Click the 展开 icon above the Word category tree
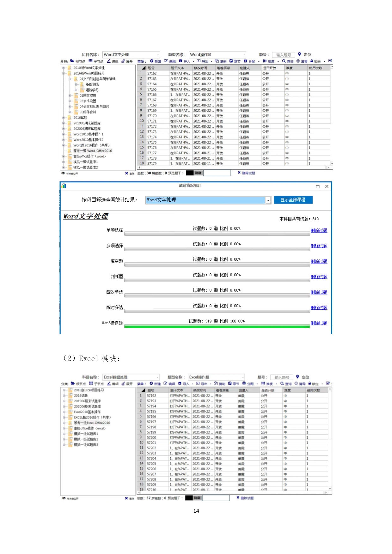392x554 pixels. [x=123, y=61]
